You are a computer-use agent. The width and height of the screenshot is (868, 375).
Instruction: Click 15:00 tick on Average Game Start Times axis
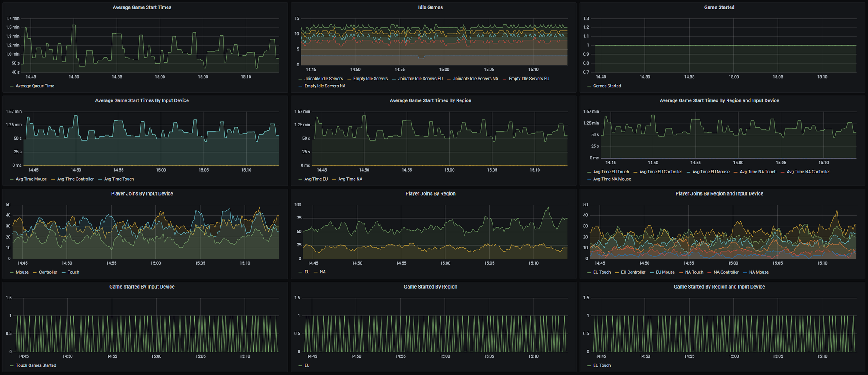[x=160, y=77]
